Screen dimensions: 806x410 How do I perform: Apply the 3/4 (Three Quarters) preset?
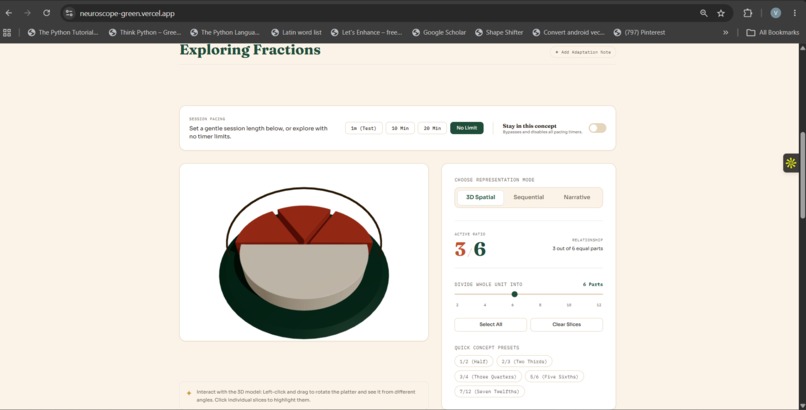488,377
